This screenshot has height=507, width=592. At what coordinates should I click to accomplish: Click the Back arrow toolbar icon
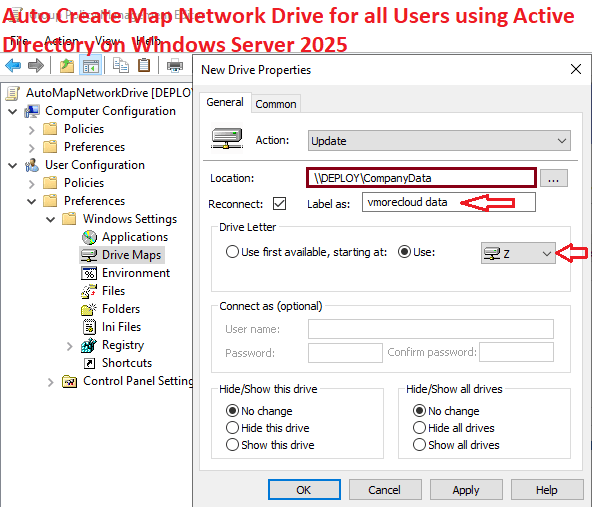13,66
